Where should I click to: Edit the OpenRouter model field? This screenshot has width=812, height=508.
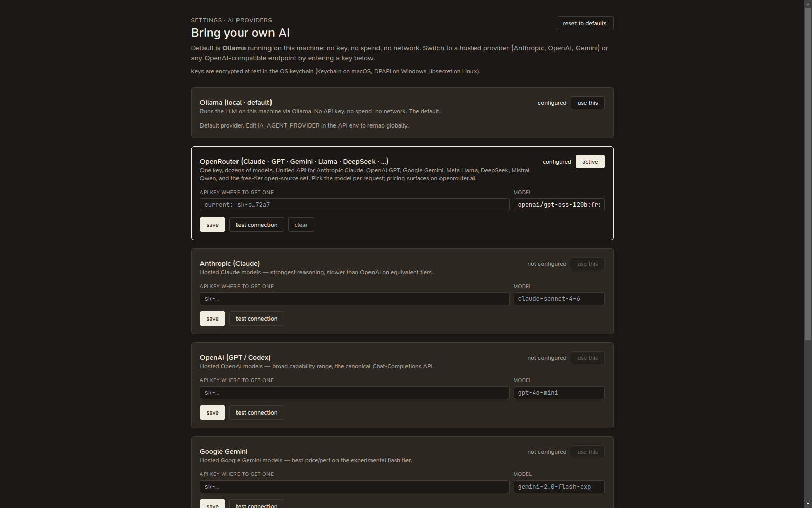[x=559, y=205]
